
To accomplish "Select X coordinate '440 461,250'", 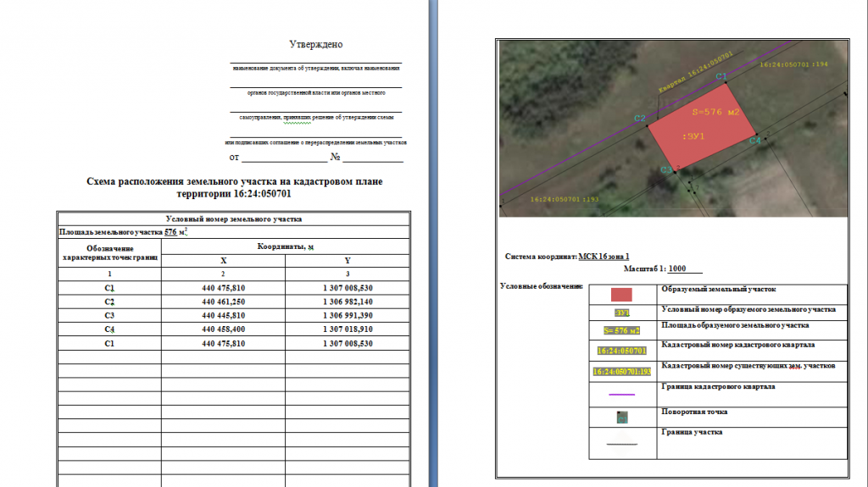I will coord(223,302).
